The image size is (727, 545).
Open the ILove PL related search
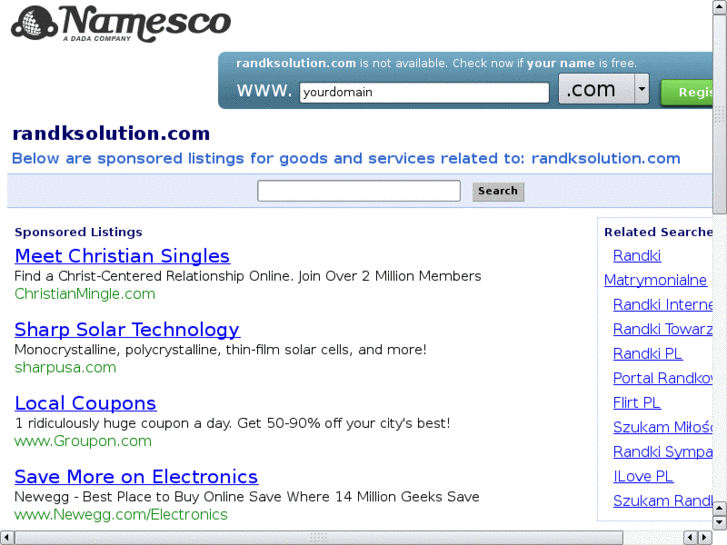pos(643,476)
